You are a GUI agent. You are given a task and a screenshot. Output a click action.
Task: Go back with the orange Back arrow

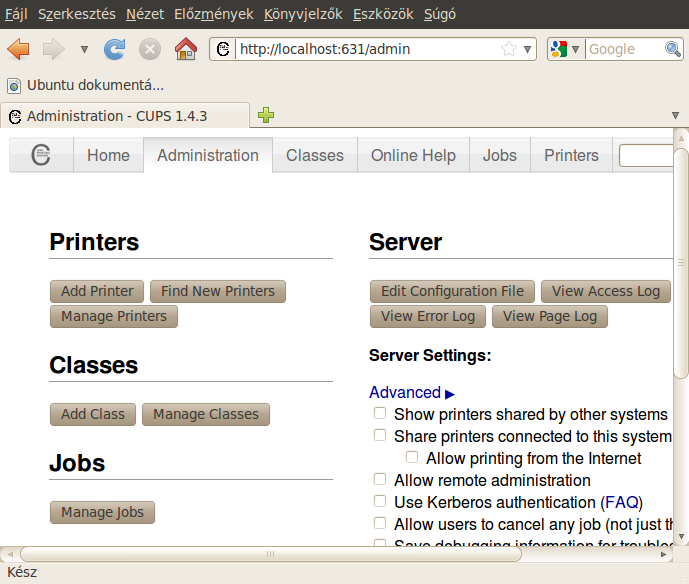click(18, 49)
